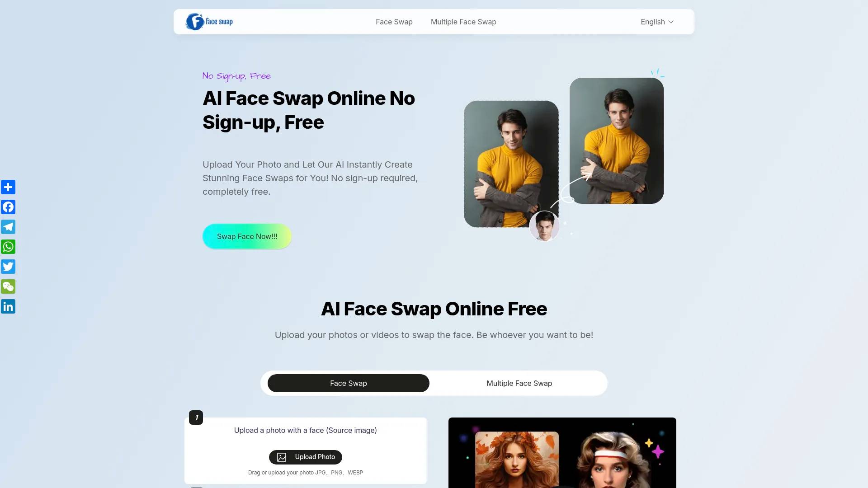Click the Telegram share icon
The image size is (868, 488).
[x=8, y=226]
